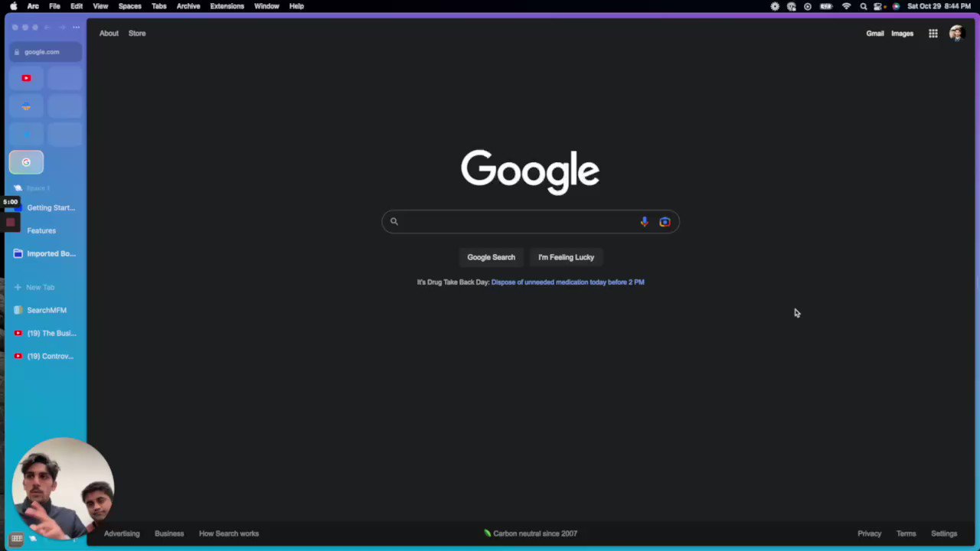Click the date and time clock
Screen dimensions: 980x551
[939, 6]
